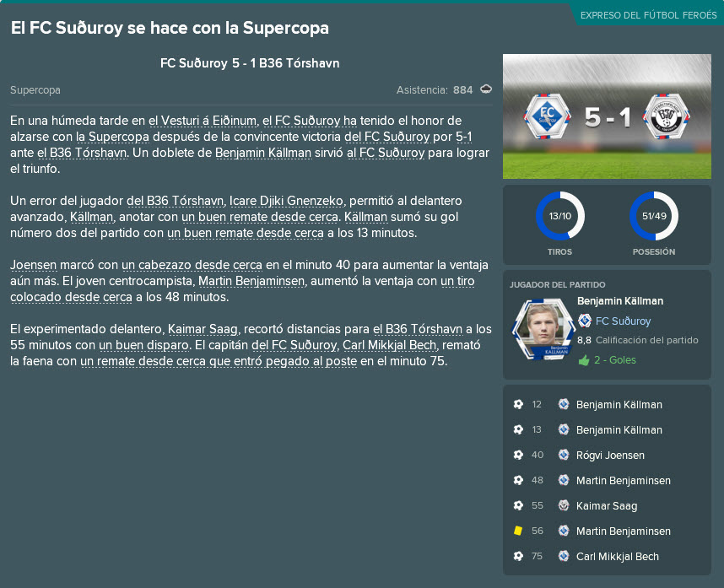The height and width of the screenshot is (588, 724).
Task: Open Carl Mikkjal Bech from the events list
Action: (x=618, y=557)
